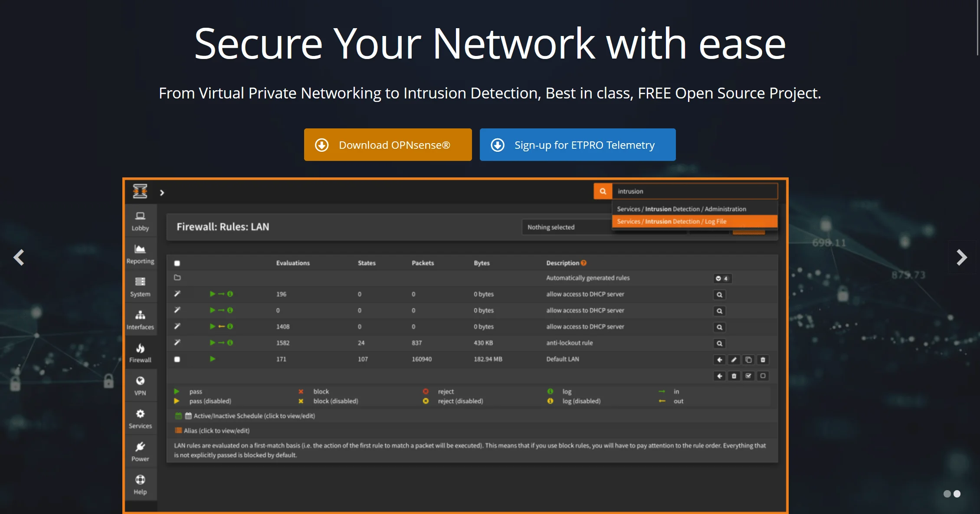Choose Intrusion Detection / Log File result

695,221
